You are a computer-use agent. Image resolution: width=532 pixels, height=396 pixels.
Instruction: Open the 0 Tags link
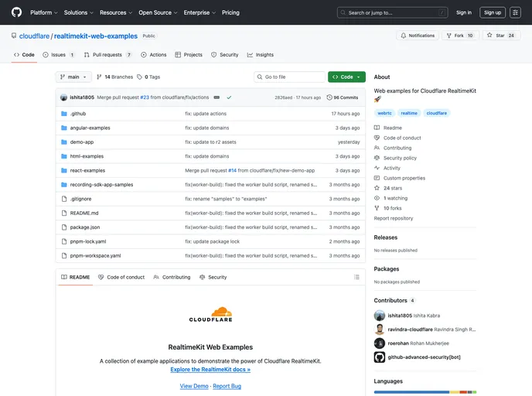click(148, 77)
